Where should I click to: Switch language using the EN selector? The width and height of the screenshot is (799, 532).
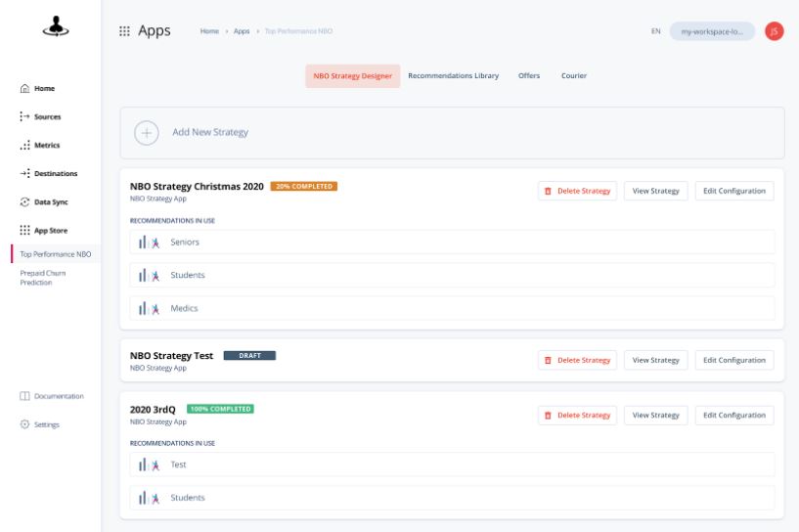coord(656,31)
